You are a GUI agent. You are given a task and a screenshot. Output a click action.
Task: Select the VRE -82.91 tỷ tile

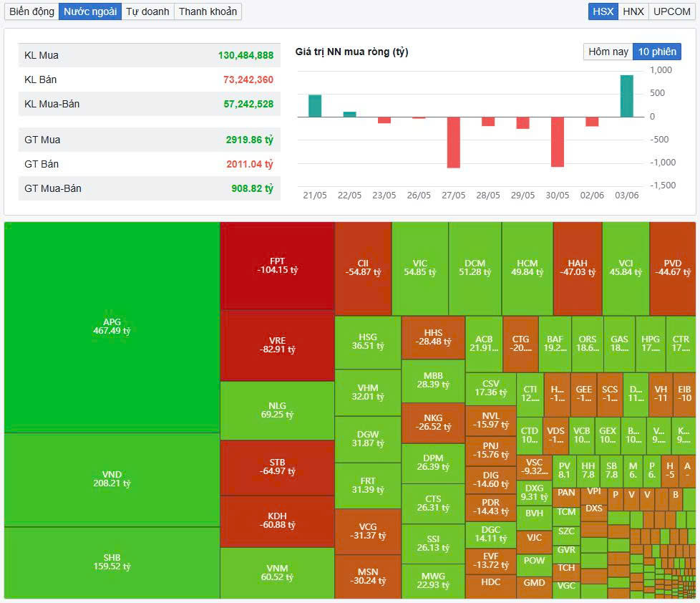pyautogui.click(x=277, y=345)
